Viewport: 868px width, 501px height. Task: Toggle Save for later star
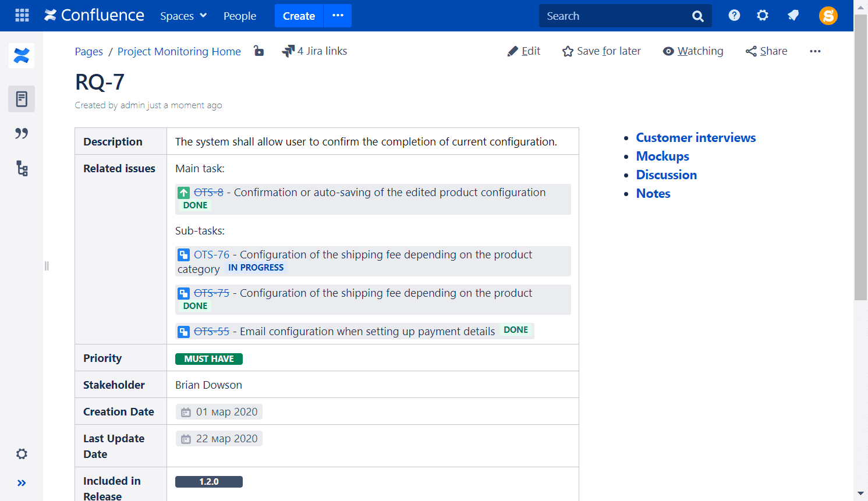(566, 51)
